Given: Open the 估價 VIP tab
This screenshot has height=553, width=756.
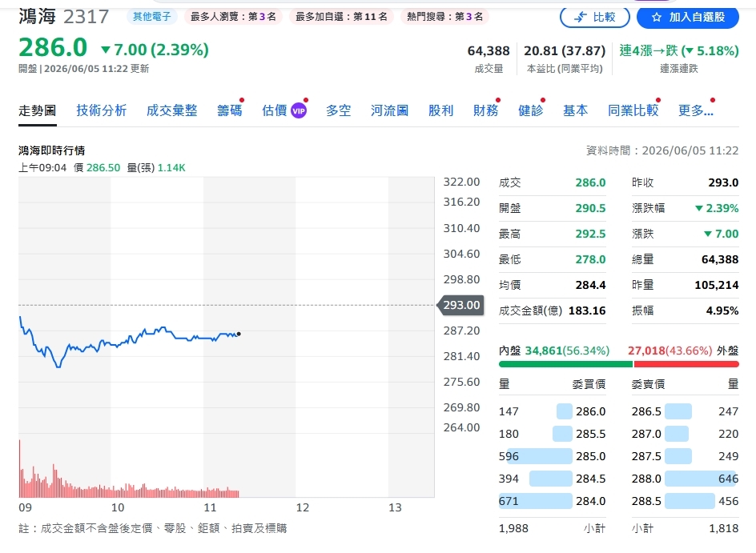Looking at the screenshot, I should 284,110.
